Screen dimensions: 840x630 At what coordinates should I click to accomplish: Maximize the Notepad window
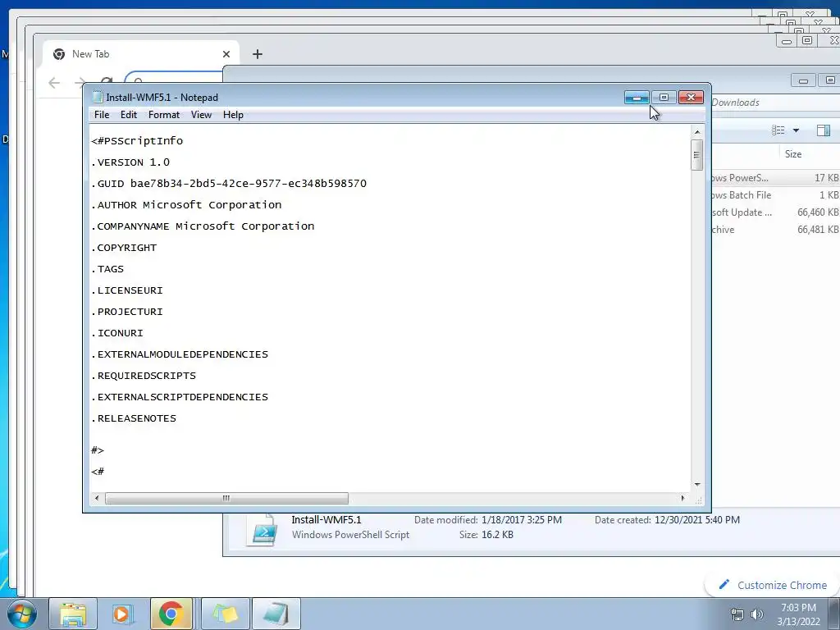coord(664,98)
